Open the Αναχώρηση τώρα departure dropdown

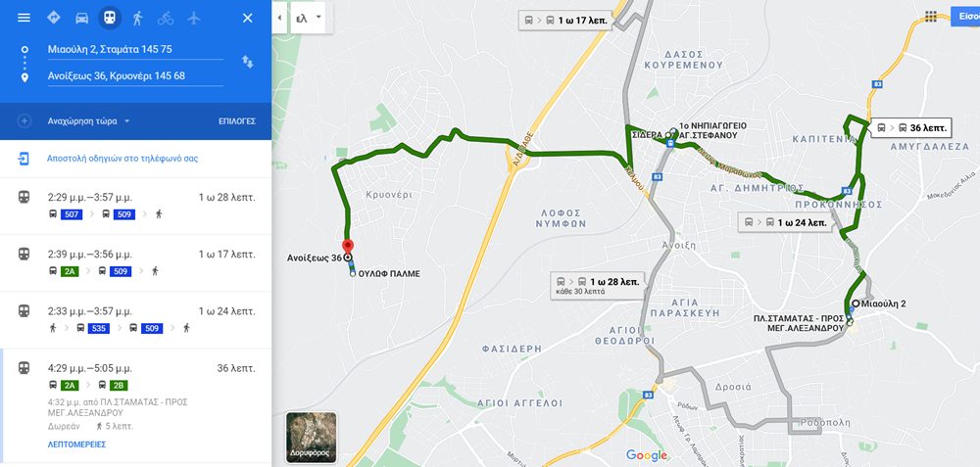(88, 121)
